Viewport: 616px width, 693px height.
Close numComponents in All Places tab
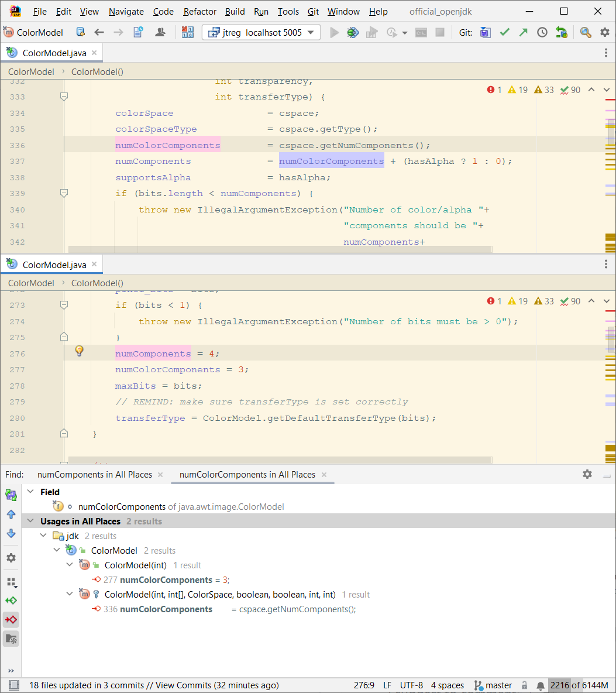click(160, 474)
